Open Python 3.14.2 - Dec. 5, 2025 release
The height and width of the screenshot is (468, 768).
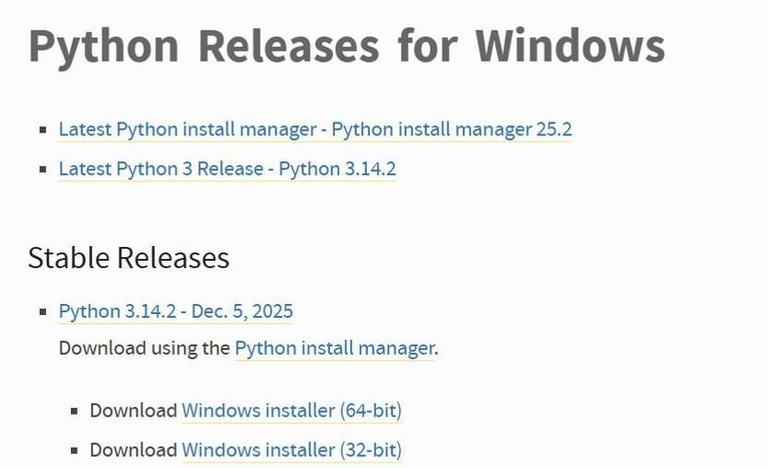point(176,311)
